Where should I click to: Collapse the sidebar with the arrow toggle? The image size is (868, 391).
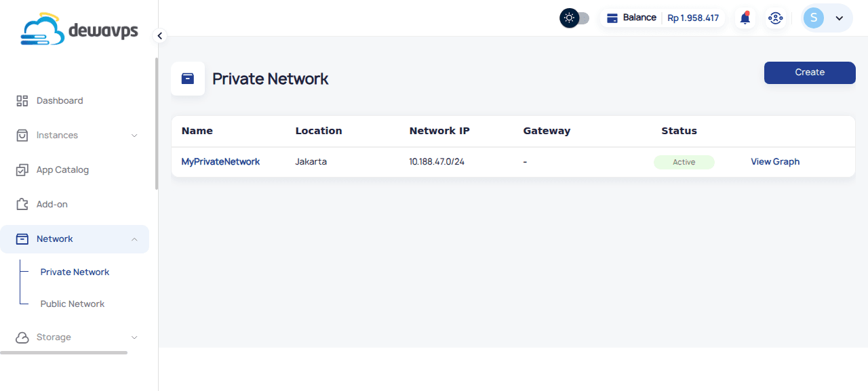(159, 35)
